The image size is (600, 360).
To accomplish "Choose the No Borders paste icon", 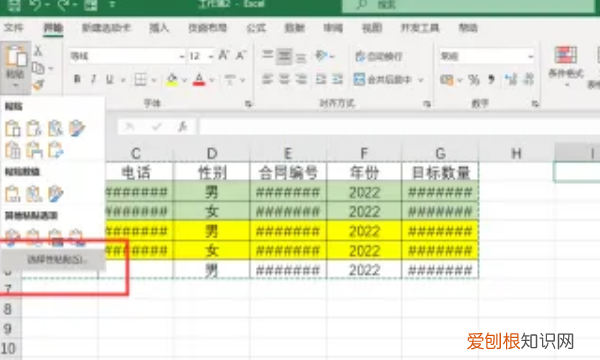I will tap(13, 150).
